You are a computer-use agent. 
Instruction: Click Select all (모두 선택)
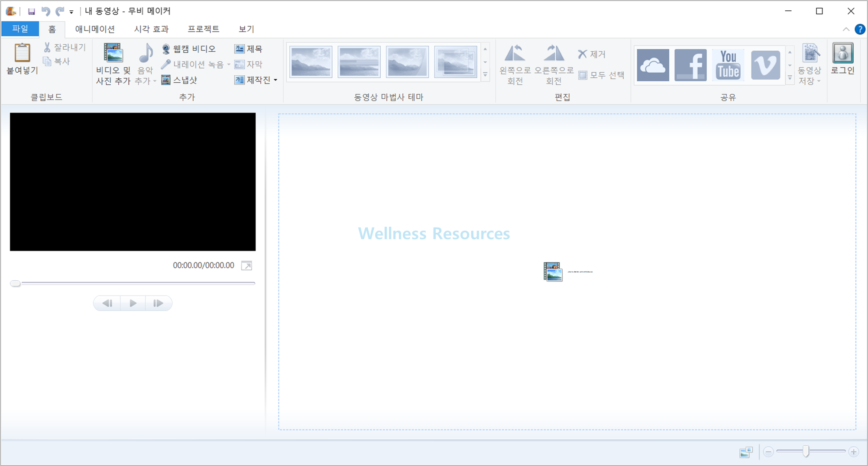coord(602,75)
